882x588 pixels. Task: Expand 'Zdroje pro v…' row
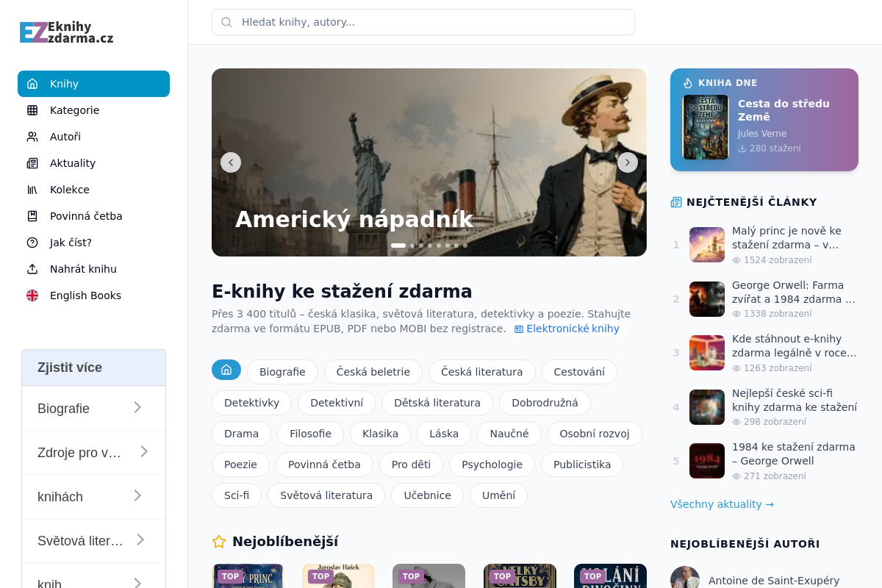[93, 452]
